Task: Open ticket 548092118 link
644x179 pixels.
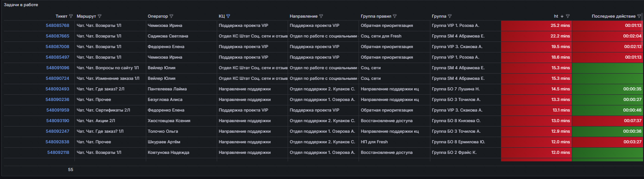Action: [x=58, y=153]
